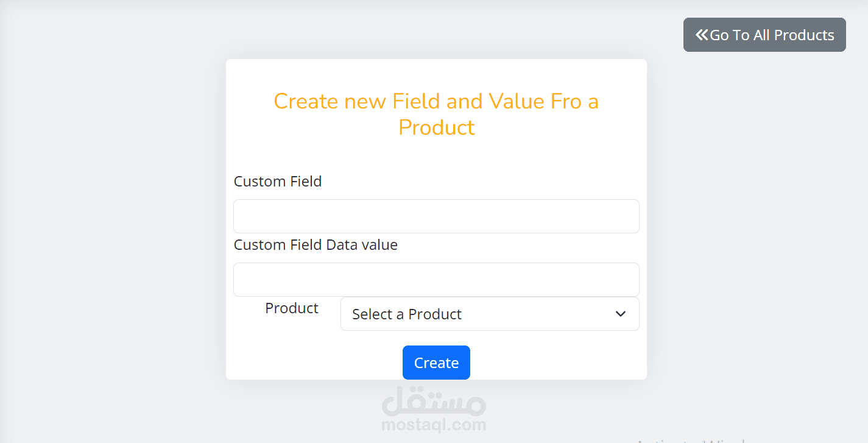The image size is (868, 443).
Task: Click the white space above the form heading
Action: [x=436, y=73]
